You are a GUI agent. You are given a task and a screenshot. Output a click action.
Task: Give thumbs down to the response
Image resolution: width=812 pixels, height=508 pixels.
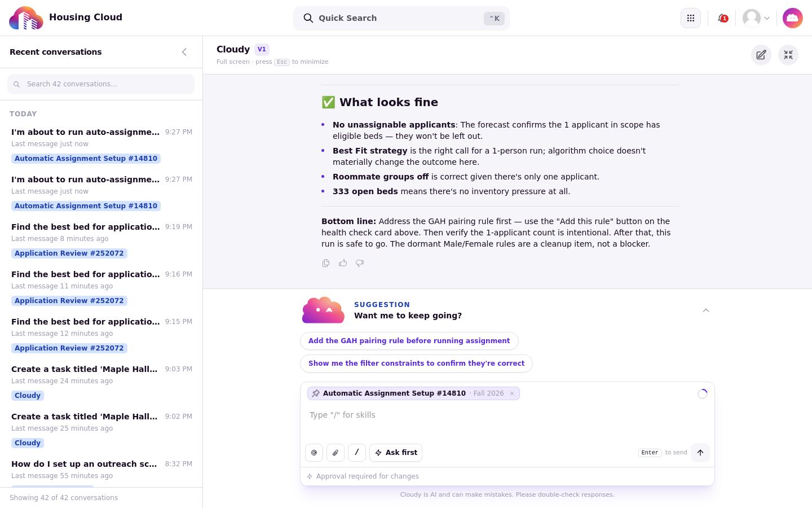(x=360, y=263)
